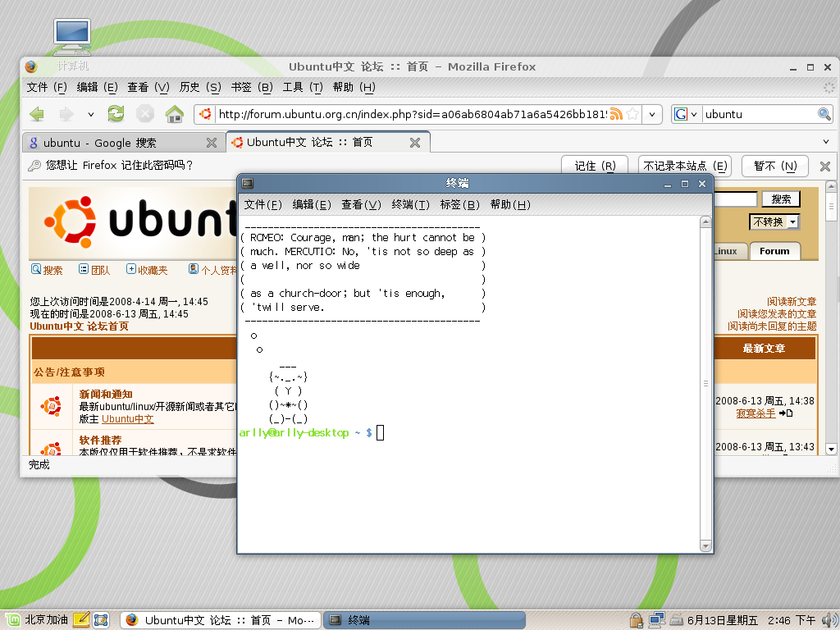Dismiss the password notification bar
The image size is (840, 630).
pos(825,166)
